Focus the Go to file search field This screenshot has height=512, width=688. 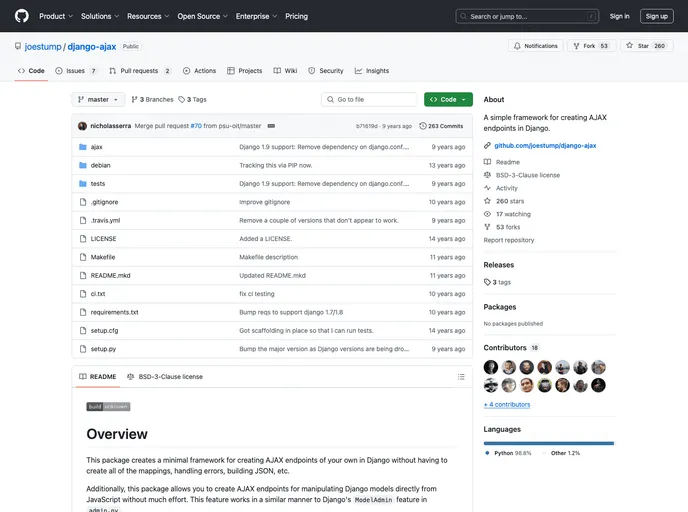point(369,100)
